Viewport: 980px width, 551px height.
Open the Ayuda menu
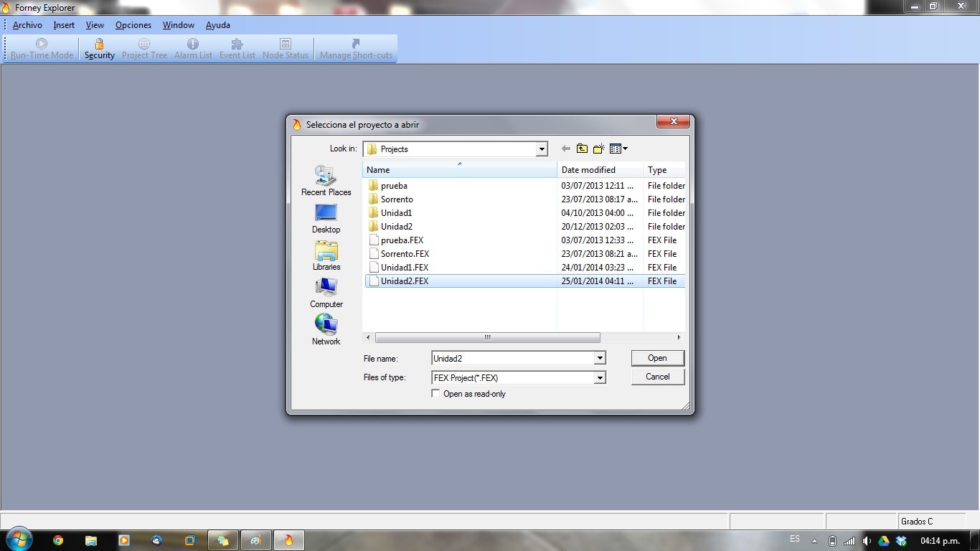point(218,25)
